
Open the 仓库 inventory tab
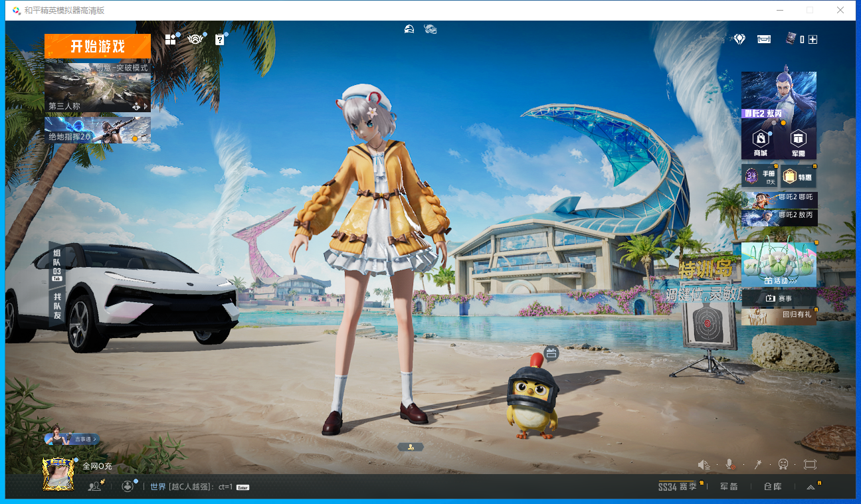click(773, 487)
